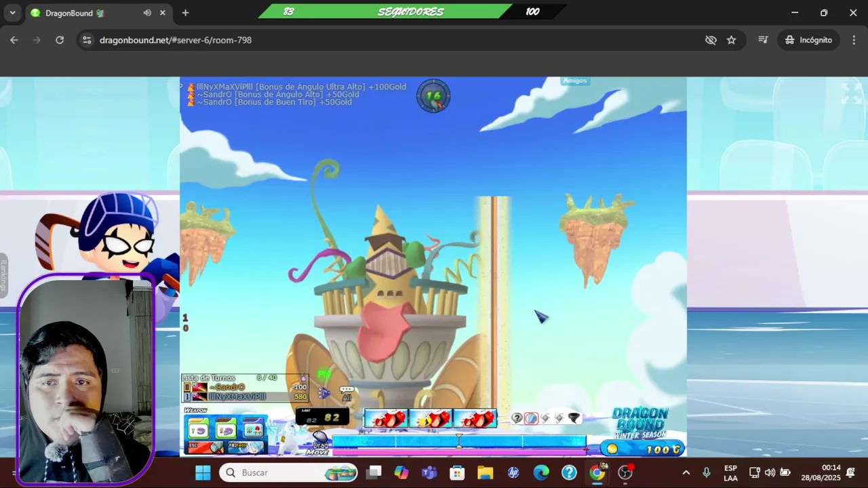The height and width of the screenshot is (488, 868).
Task: Launch Copilot from taskbar
Action: (401, 472)
